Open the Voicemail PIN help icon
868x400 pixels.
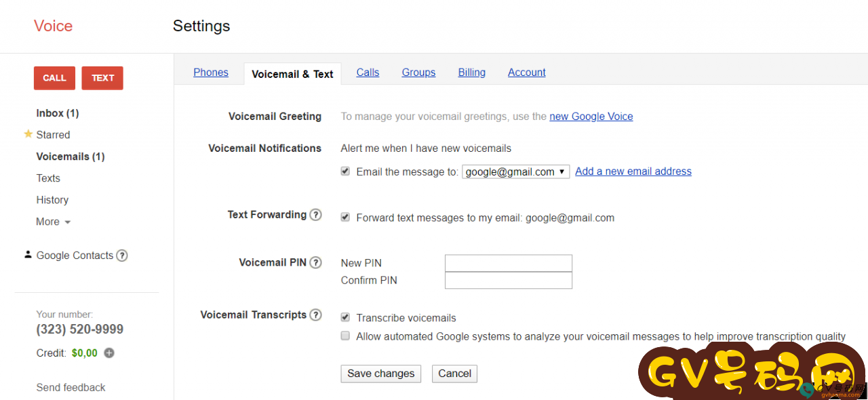pyautogui.click(x=315, y=262)
